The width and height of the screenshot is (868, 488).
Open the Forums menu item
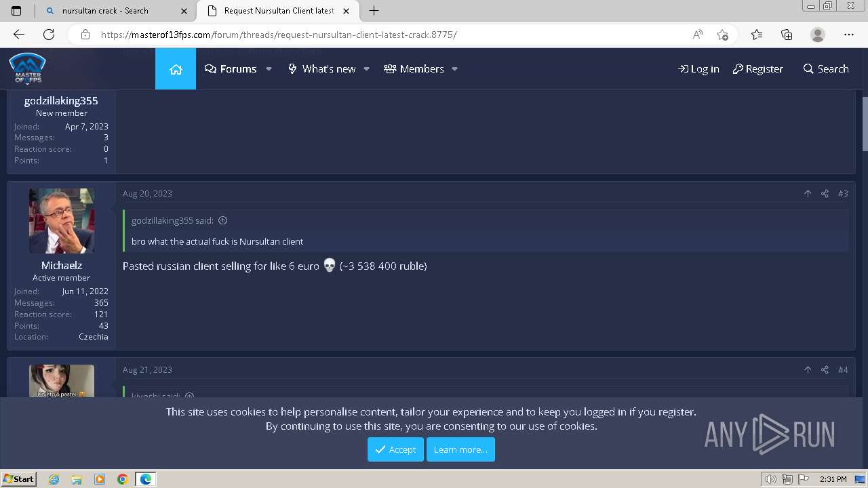click(x=231, y=69)
